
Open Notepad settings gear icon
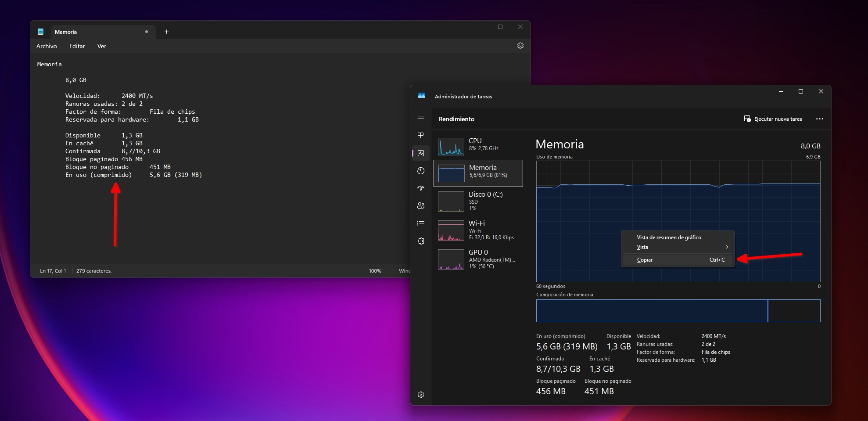520,46
